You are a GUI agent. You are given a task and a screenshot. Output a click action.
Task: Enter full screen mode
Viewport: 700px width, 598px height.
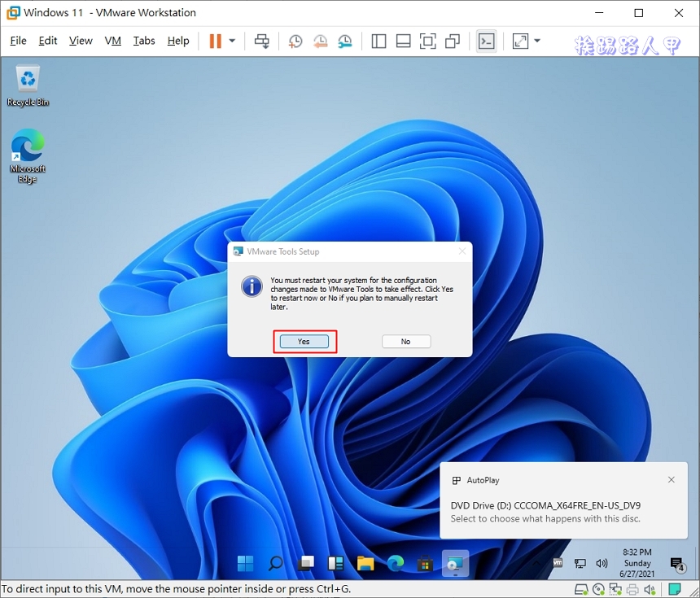(428, 40)
